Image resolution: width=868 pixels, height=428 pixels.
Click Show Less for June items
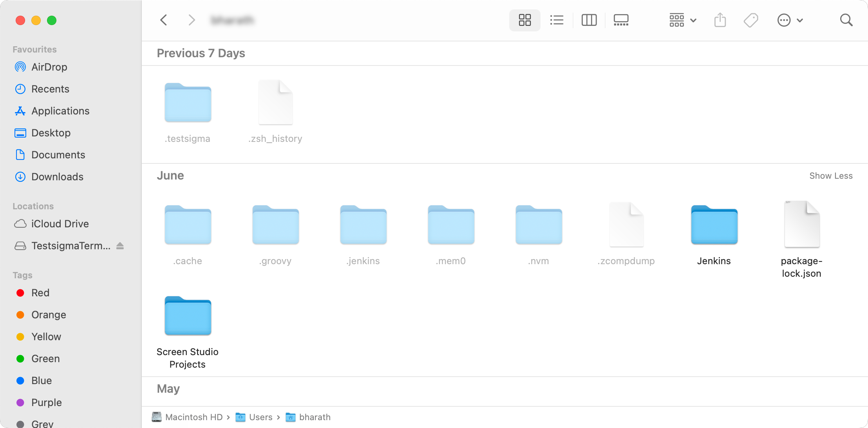point(831,176)
